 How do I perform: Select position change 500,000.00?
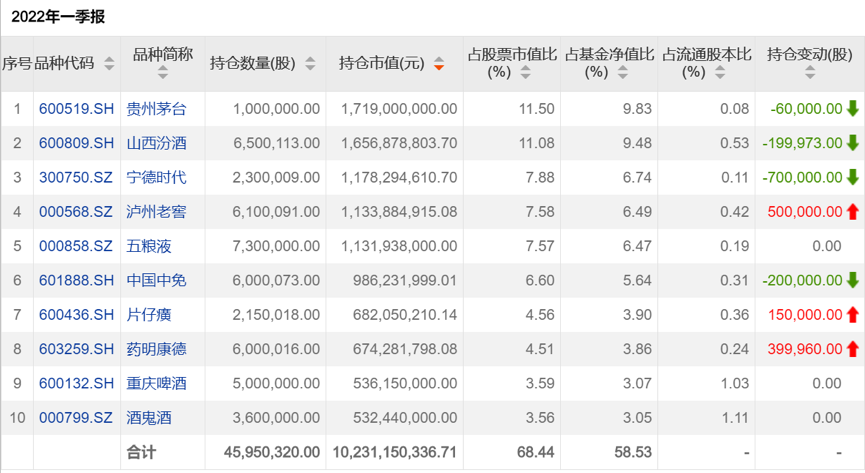click(x=805, y=211)
